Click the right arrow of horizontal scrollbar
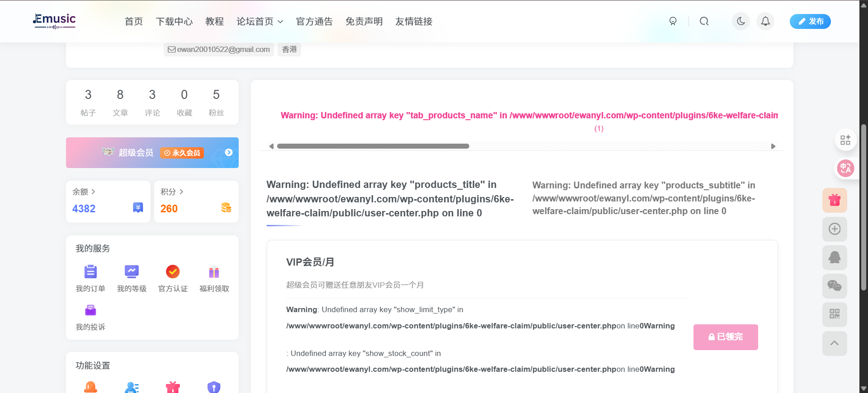 773,146
